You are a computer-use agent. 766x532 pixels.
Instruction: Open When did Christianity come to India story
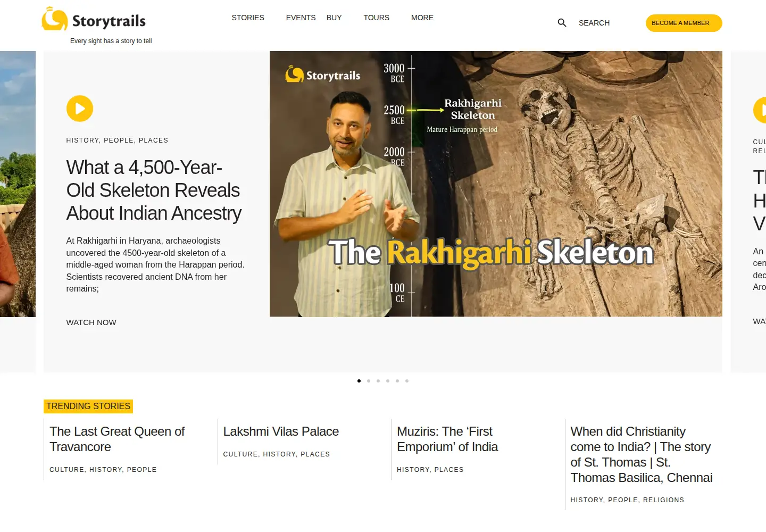642,455
